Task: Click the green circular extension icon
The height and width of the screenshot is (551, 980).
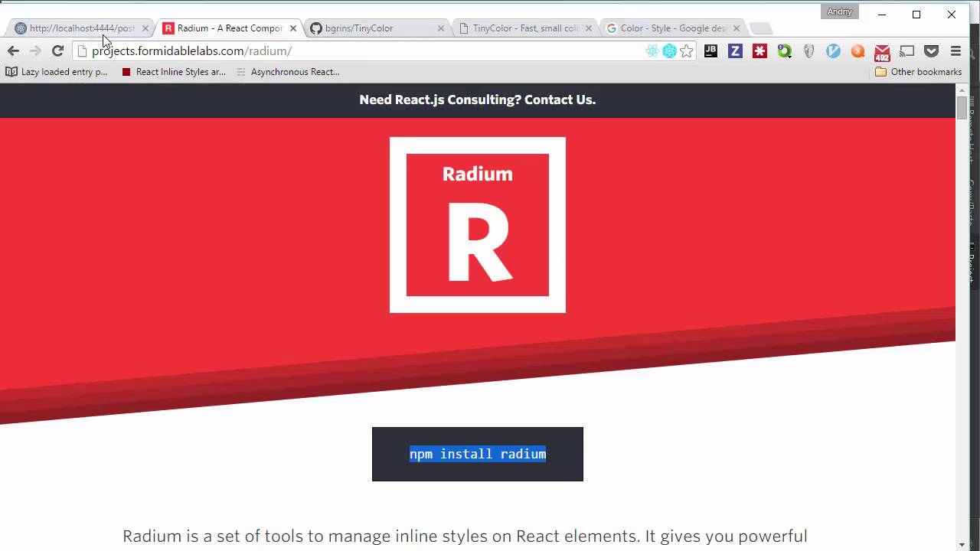Action: [784, 51]
